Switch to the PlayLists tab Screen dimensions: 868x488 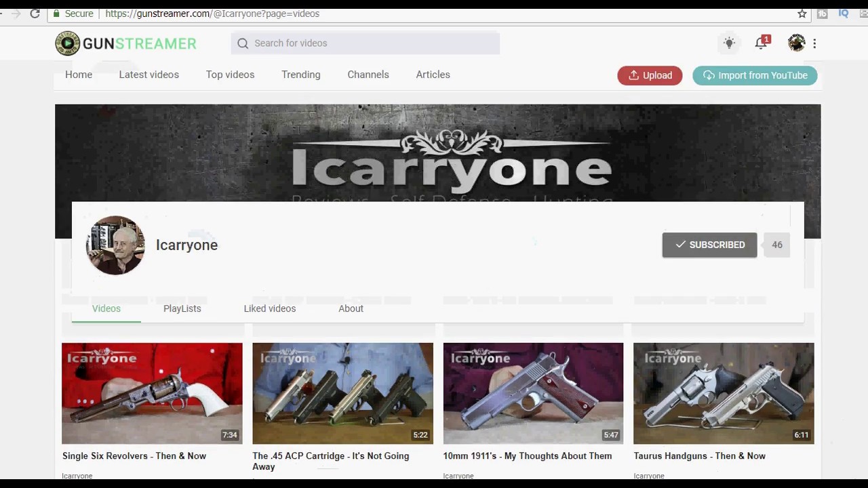(182, 308)
